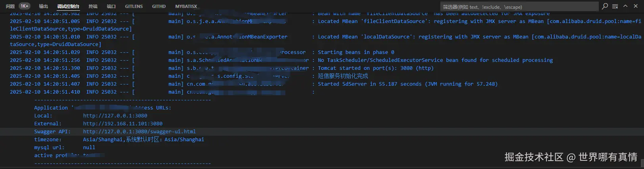The height and width of the screenshot is (169, 644).
Task: Click the 'mysql url:' label
Action: pos(49,148)
